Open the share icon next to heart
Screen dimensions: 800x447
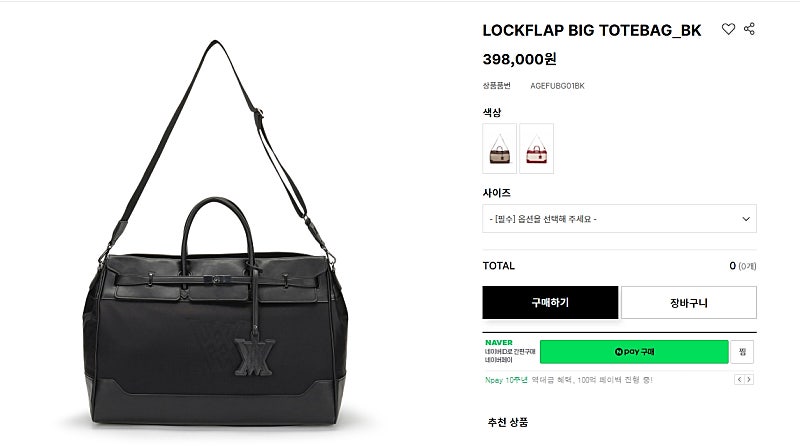(x=749, y=29)
